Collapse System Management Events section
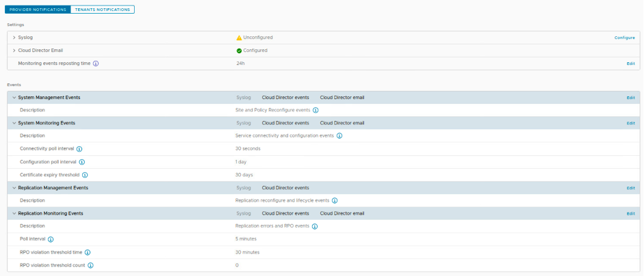The height and width of the screenshot is (276, 644). 14,98
